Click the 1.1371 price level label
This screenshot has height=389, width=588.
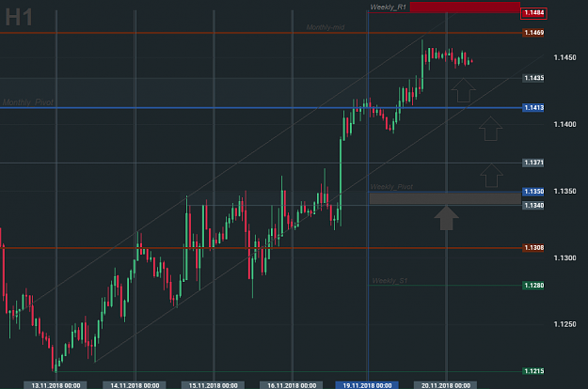533,163
